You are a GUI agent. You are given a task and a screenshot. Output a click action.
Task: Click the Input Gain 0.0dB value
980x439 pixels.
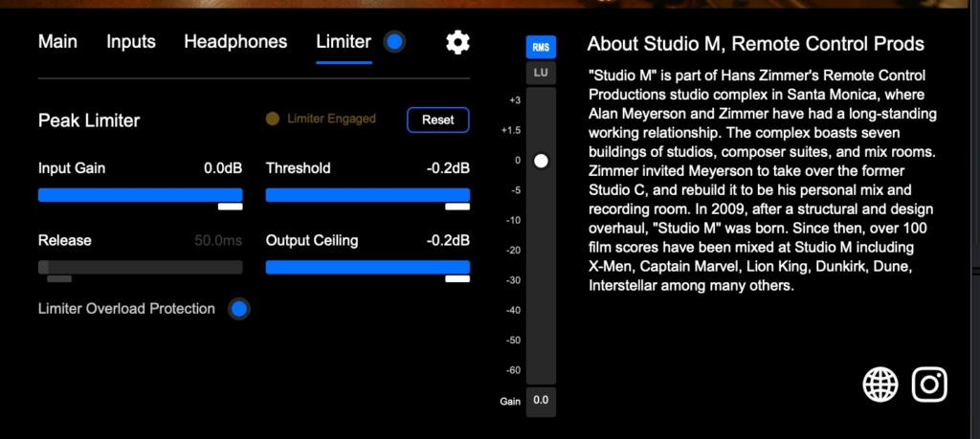(223, 168)
